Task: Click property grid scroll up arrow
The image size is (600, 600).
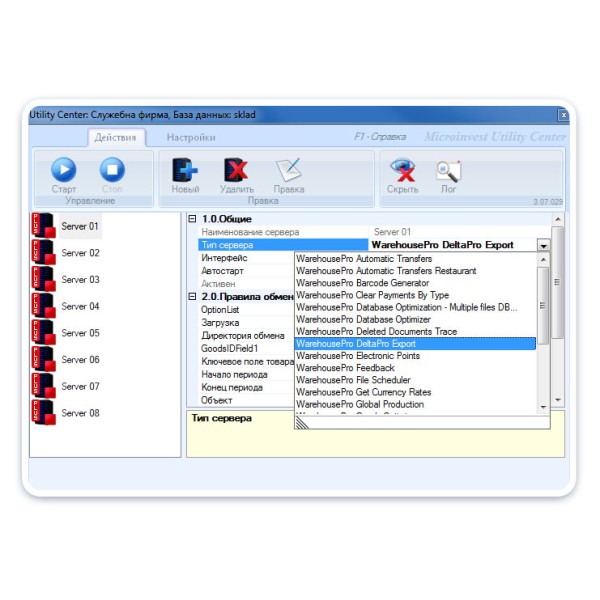Action: (x=558, y=219)
